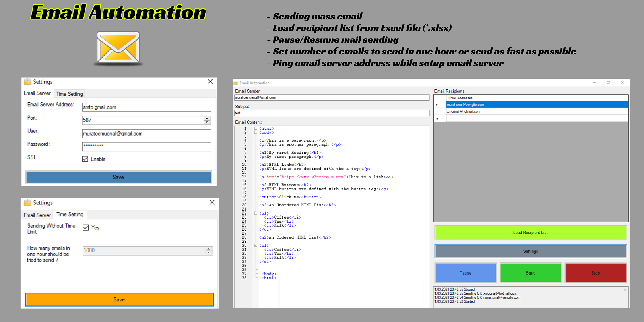644x322 pixels.
Task: Click the Email Automation main window title icon
Action: click(x=236, y=83)
